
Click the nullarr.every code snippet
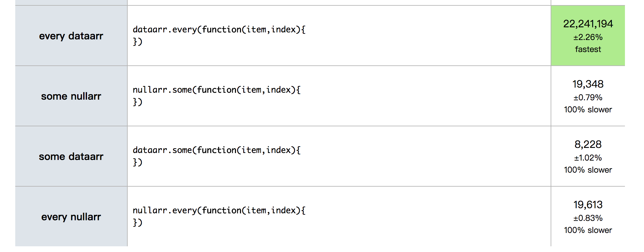tap(219, 216)
